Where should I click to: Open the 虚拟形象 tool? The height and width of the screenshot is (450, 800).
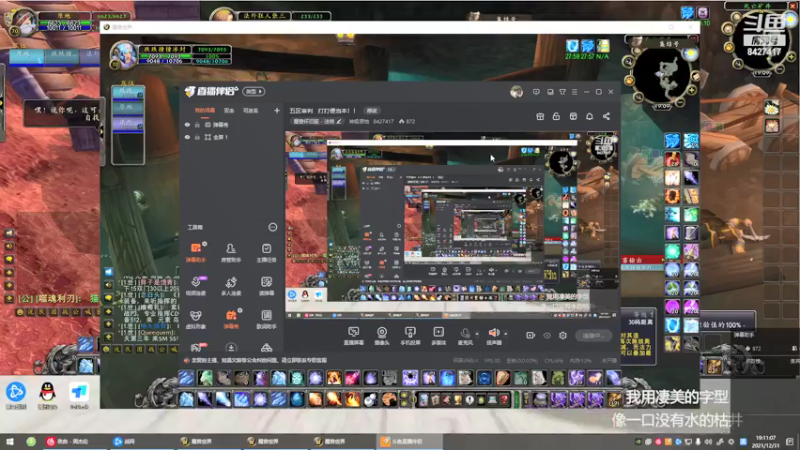point(195,319)
